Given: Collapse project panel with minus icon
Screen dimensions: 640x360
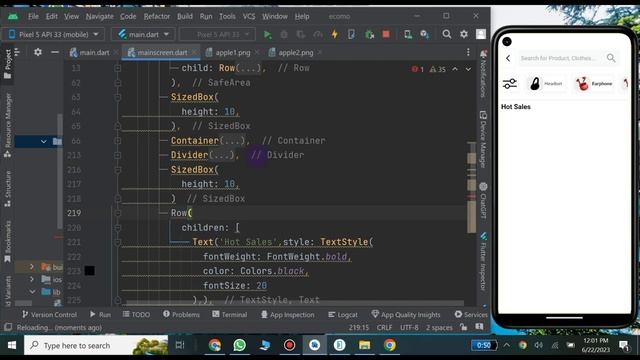Looking at the screenshot, I should (x=55, y=52).
